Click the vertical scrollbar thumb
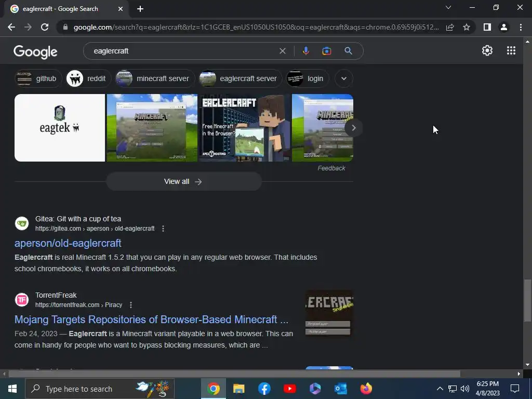 [527, 300]
